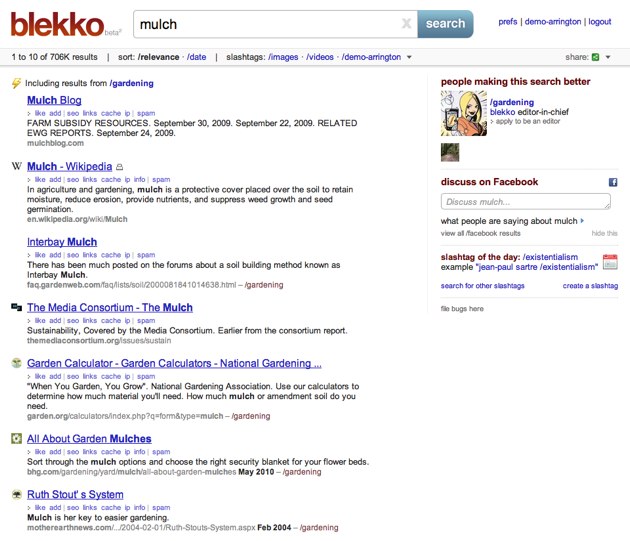
Task: Sort results by /date
Action: coord(196,57)
